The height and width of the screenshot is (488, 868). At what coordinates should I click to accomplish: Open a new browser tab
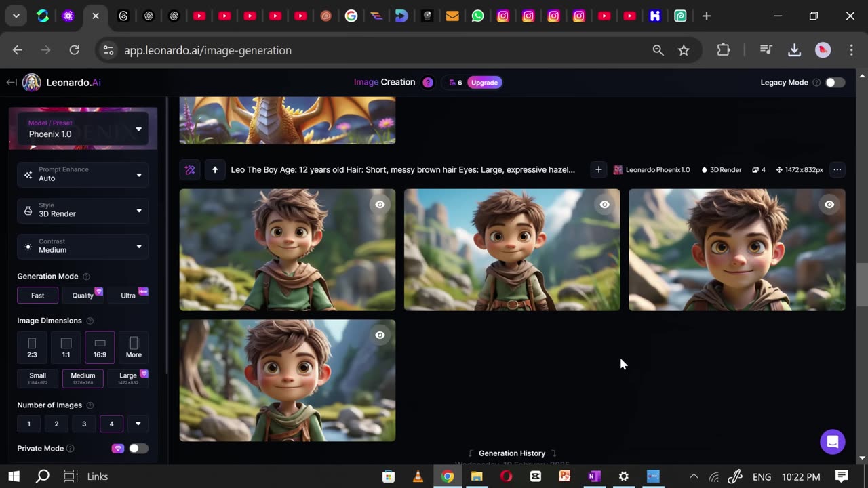[x=706, y=16]
